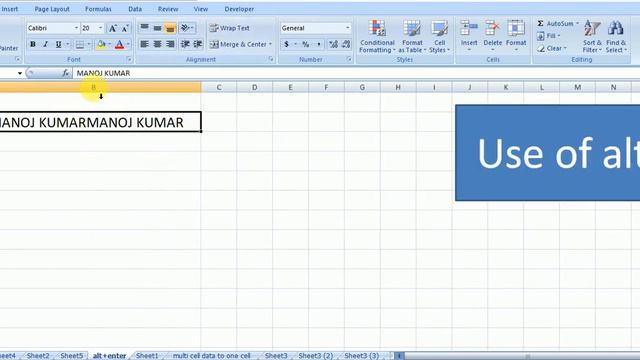This screenshot has width=640, height=360.
Task: Click the Decrease Font Size icon
Action: point(125,28)
